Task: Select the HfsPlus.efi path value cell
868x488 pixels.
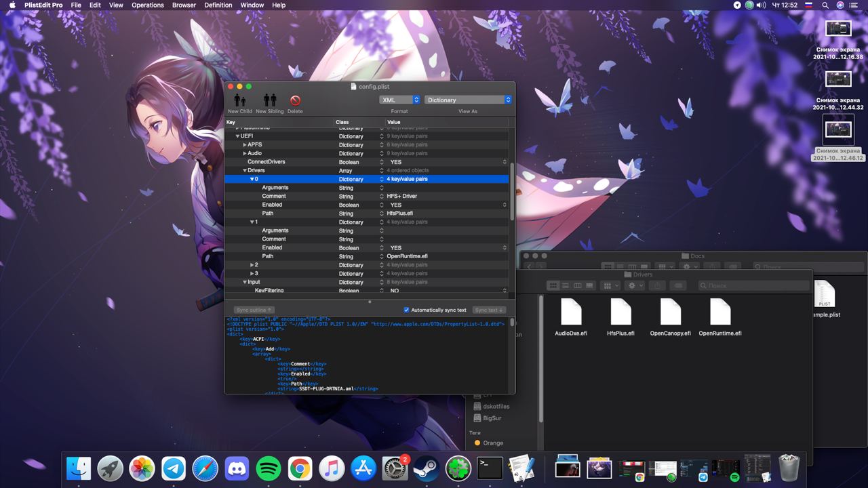Action: click(447, 213)
